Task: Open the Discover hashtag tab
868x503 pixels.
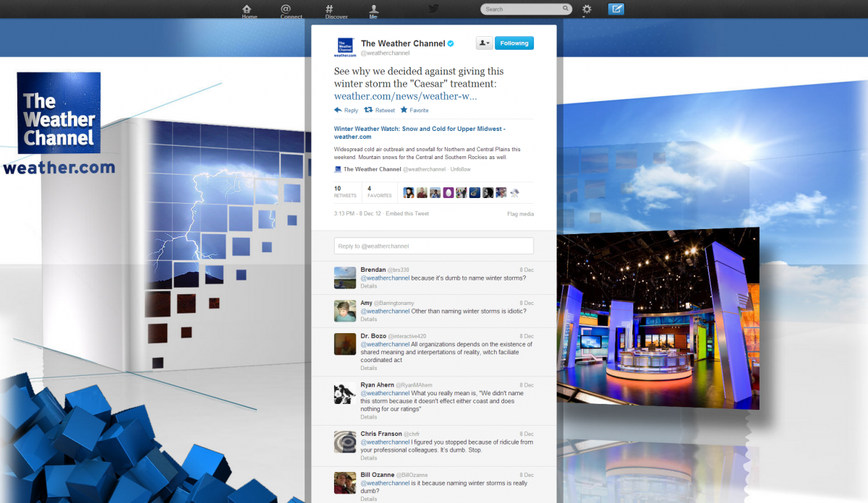Action: pyautogui.click(x=336, y=11)
